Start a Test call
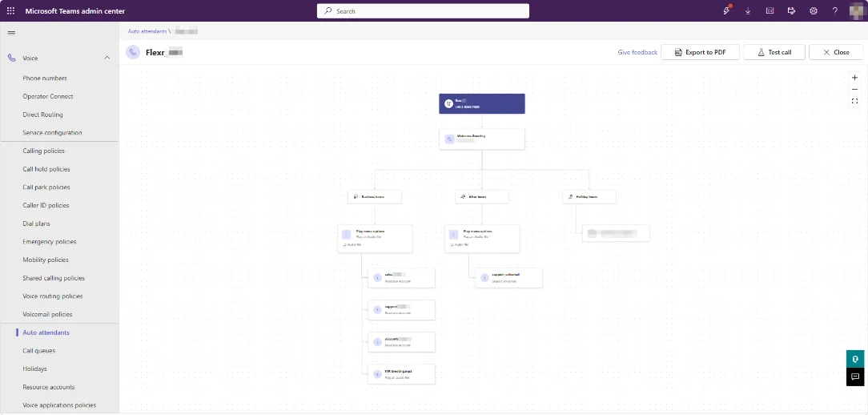The image size is (868, 415). (774, 52)
